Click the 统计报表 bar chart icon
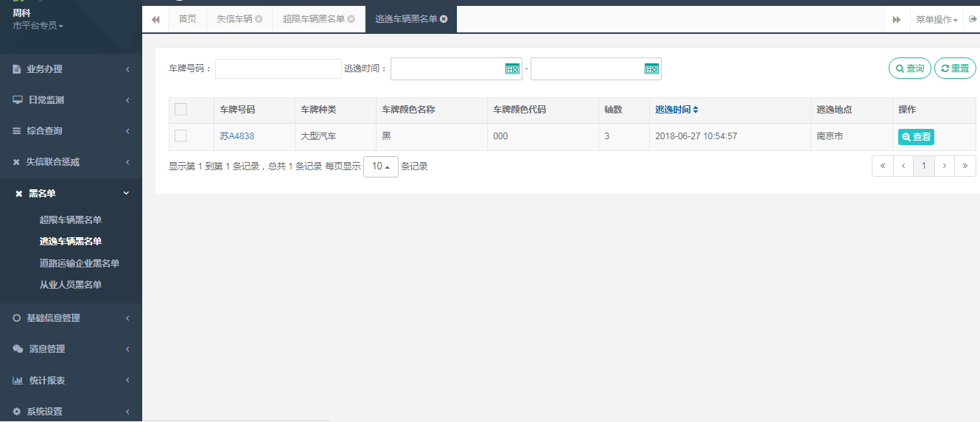 (18, 381)
